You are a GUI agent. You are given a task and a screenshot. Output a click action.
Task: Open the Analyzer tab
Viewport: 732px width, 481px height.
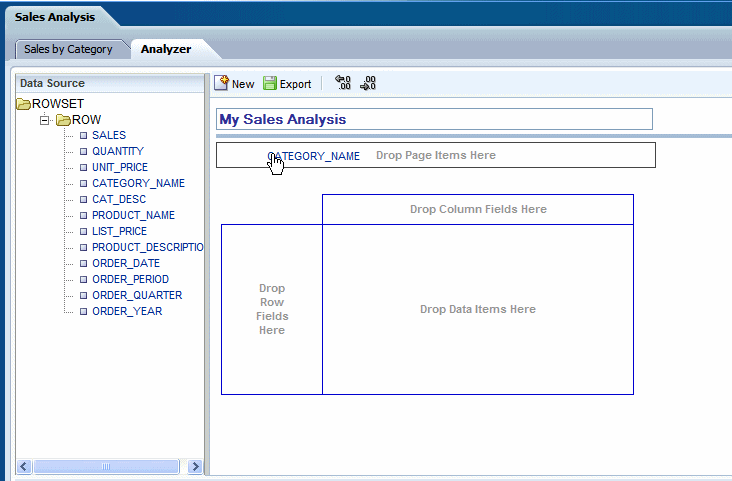tap(166, 49)
